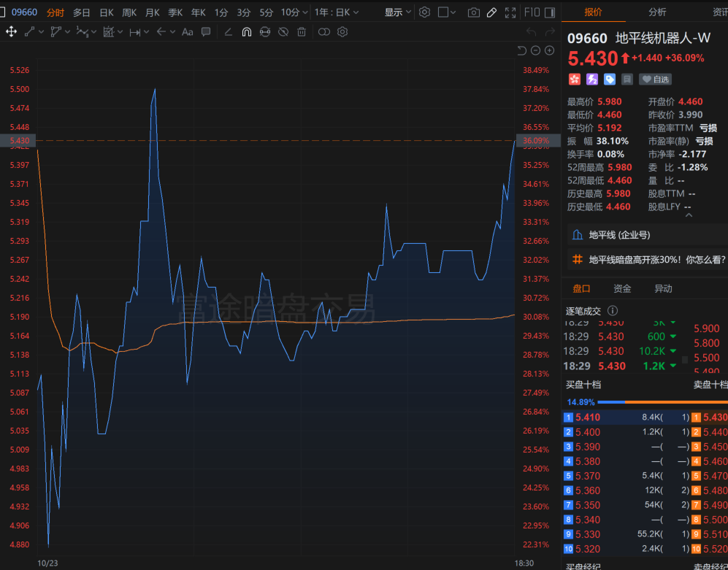Switch to the 资金 tab

coord(622,288)
